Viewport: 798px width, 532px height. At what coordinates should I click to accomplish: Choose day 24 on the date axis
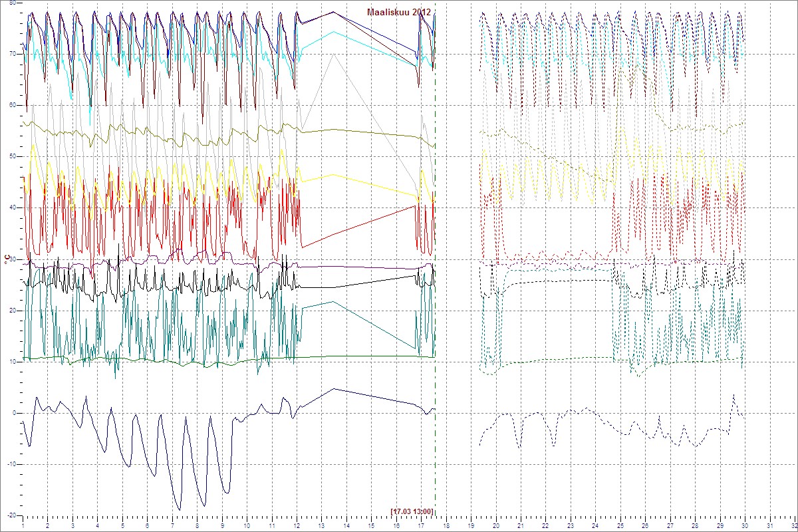[595, 525]
